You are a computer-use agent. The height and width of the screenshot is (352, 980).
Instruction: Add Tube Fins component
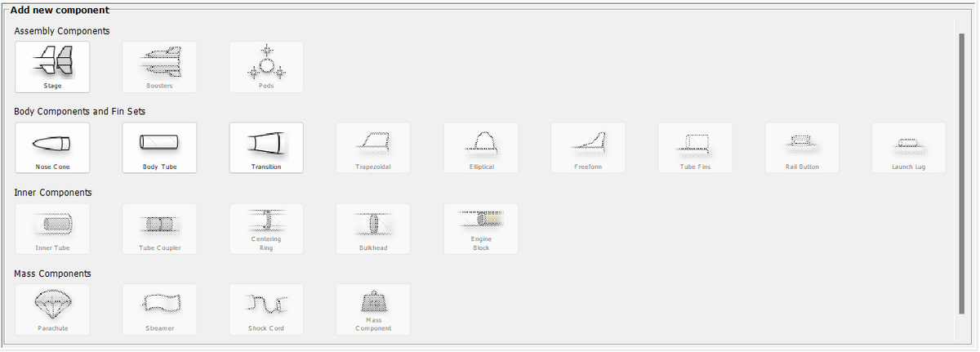(x=695, y=148)
